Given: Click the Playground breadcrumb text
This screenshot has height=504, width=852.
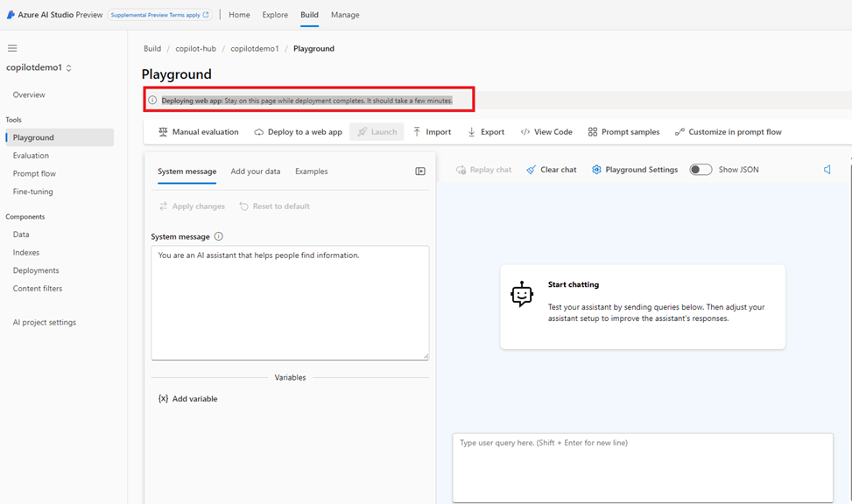Looking at the screenshot, I should coord(313,48).
